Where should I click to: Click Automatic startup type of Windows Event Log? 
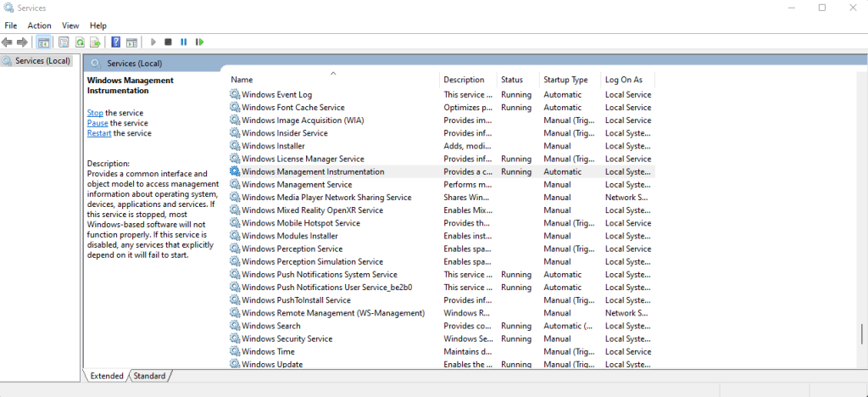click(x=563, y=95)
